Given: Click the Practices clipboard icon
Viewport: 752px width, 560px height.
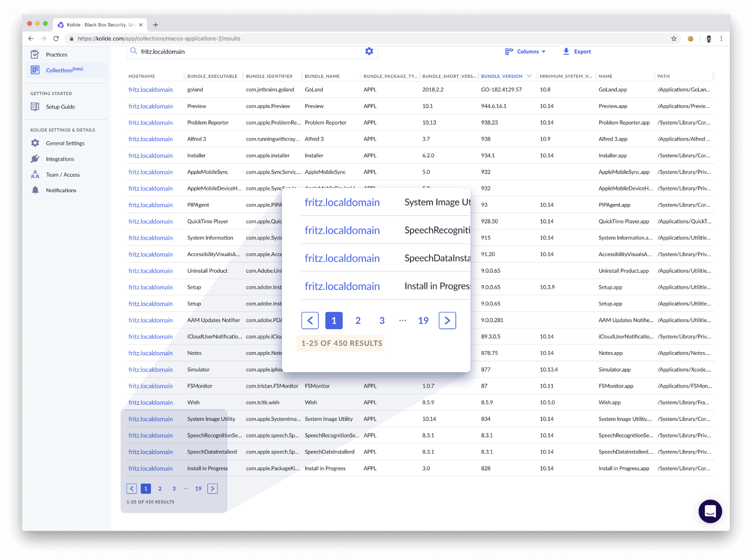Looking at the screenshot, I should pos(34,54).
